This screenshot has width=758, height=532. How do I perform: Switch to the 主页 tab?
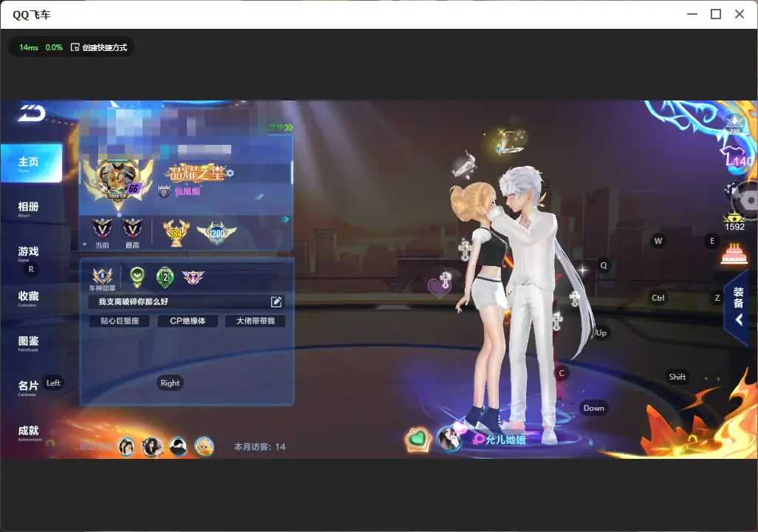[x=32, y=163]
